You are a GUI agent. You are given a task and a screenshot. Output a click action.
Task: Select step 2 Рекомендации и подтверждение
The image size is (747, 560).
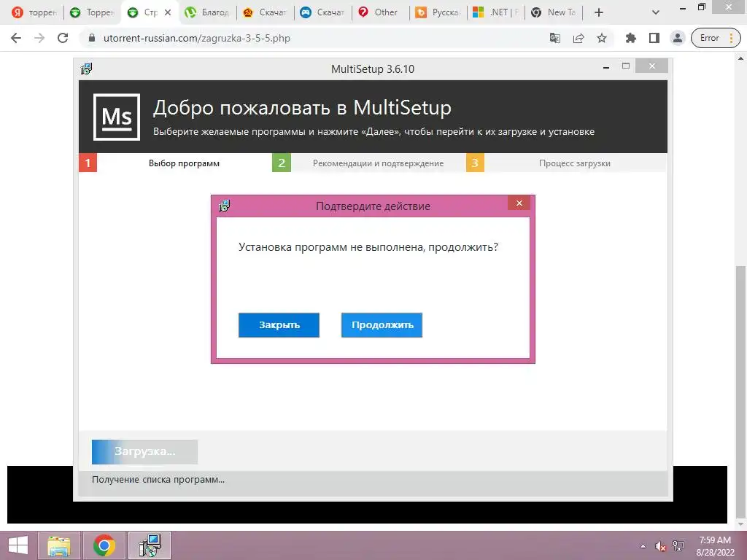(368, 163)
